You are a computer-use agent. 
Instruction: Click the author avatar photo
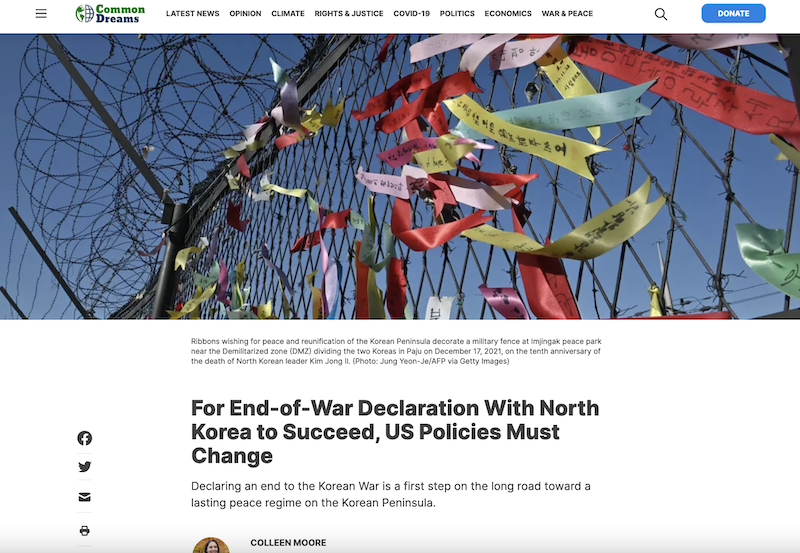click(211, 545)
